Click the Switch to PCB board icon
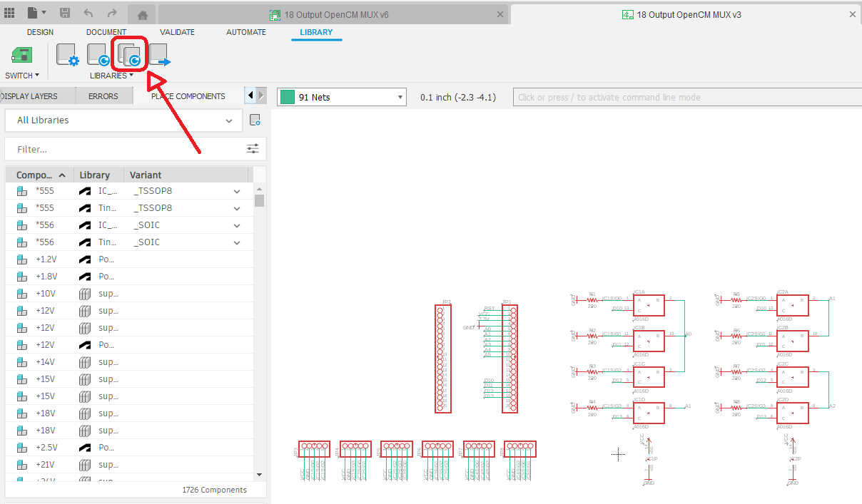862x504 pixels. coord(21,56)
